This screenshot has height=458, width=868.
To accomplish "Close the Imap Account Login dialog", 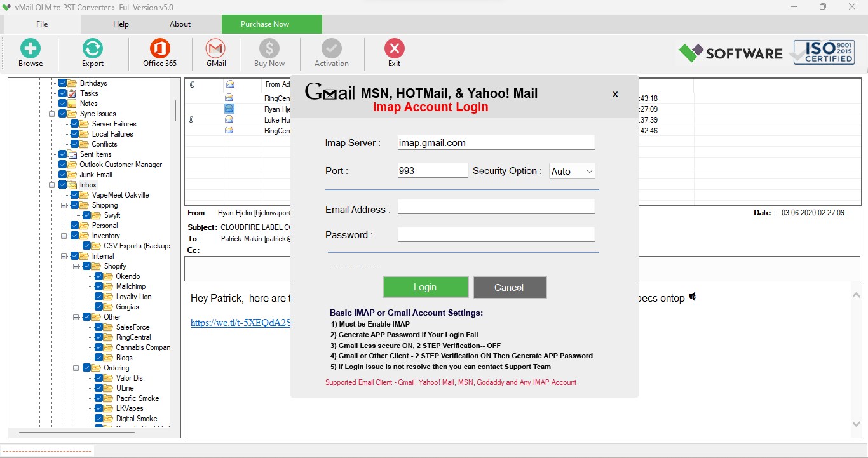I will 615,94.
